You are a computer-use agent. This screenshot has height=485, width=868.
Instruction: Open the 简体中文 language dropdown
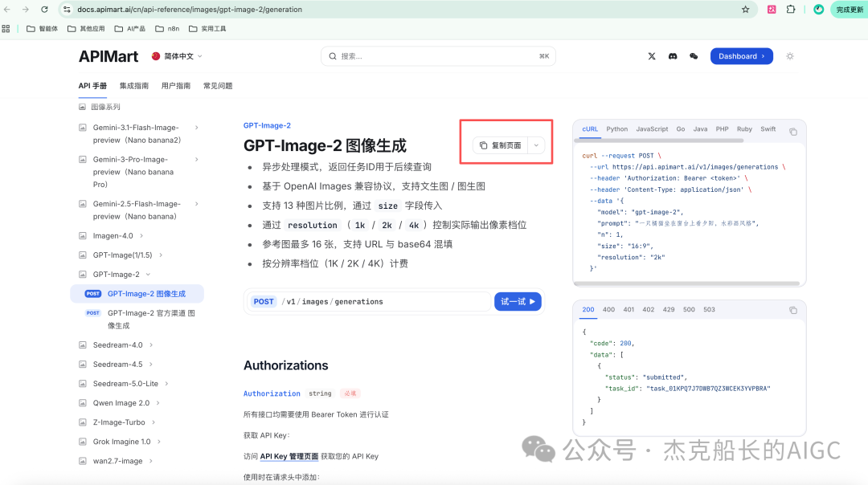177,56
